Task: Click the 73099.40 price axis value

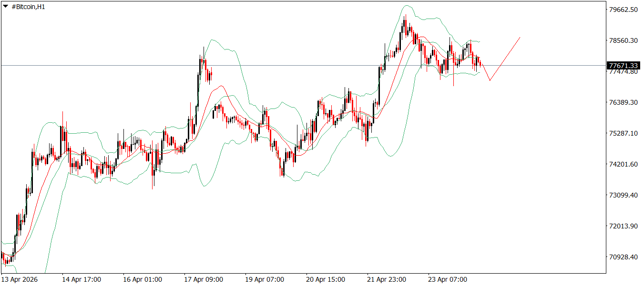Action: [x=624, y=195]
